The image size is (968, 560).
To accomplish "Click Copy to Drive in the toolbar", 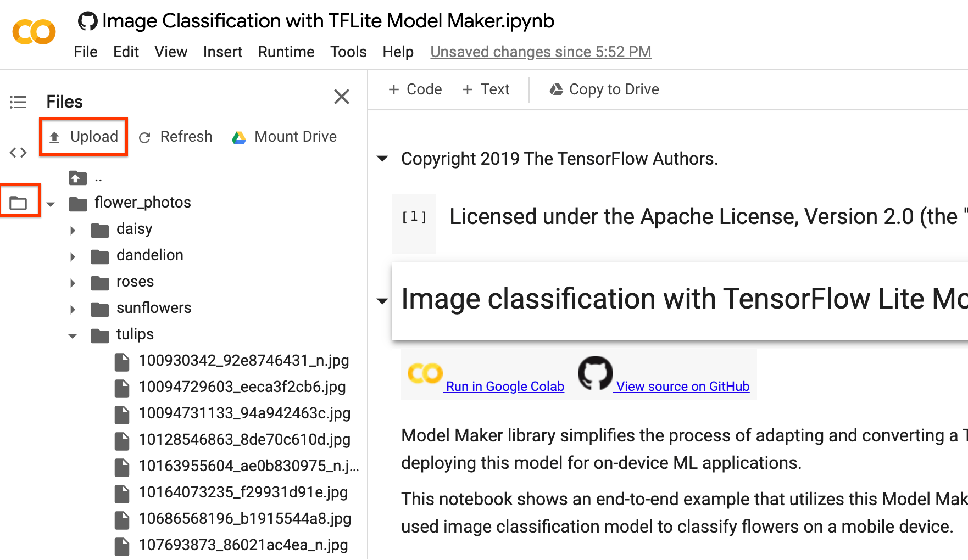I will [x=604, y=89].
